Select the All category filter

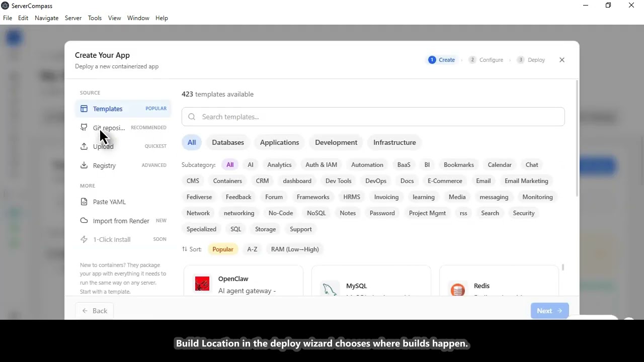coord(192,142)
